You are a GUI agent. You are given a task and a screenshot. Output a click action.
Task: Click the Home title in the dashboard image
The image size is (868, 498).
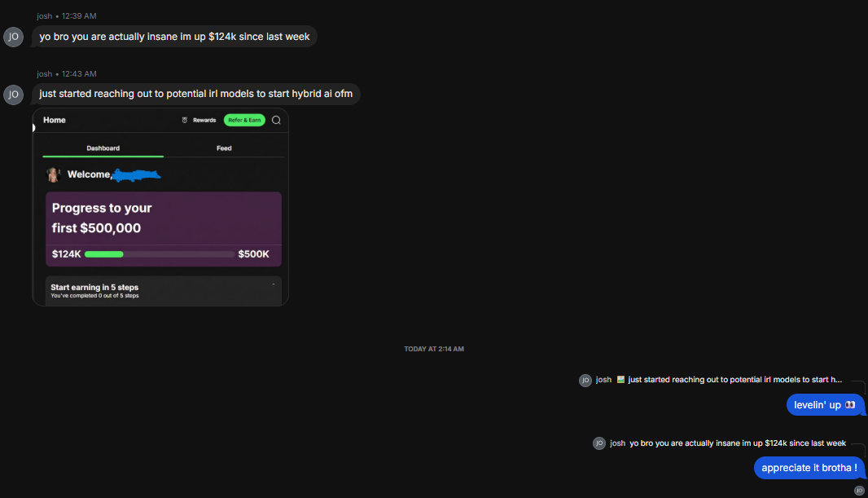click(x=55, y=120)
